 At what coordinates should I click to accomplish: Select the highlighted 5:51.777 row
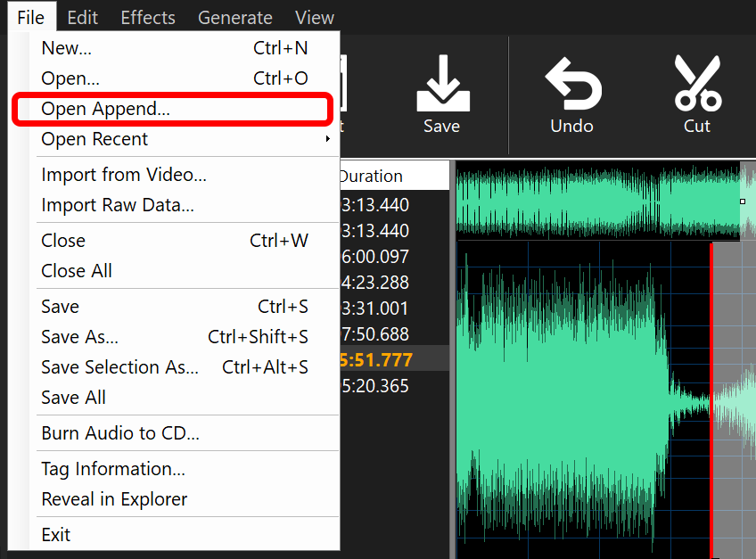(394, 360)
